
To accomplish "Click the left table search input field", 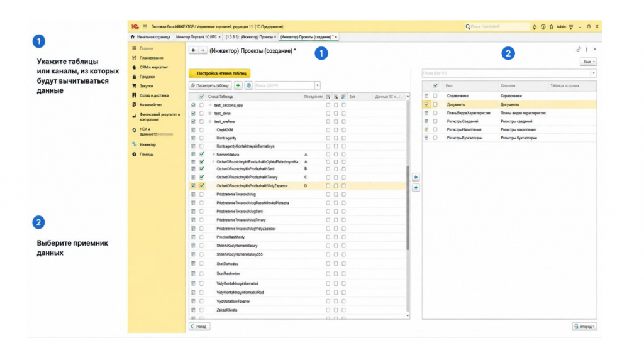I will 285,85.
